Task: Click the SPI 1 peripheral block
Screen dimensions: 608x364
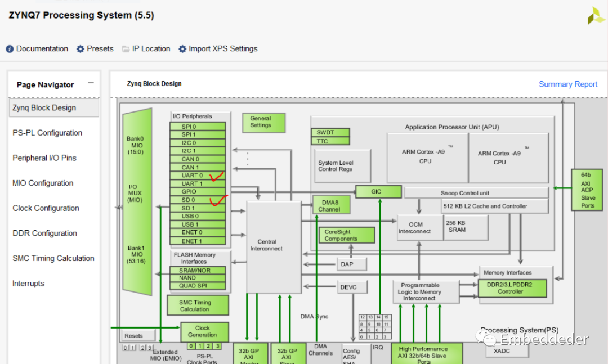Action: click(198, 134)
